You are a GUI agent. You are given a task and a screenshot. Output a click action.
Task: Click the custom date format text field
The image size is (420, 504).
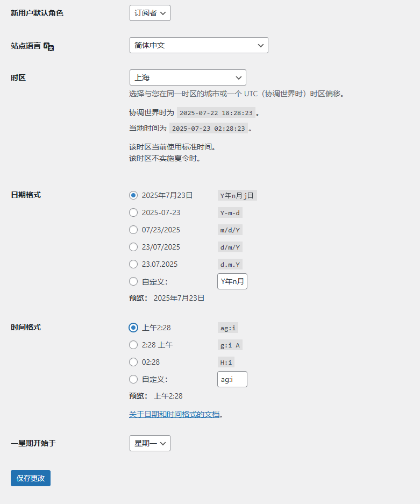(x=232, y=281)
